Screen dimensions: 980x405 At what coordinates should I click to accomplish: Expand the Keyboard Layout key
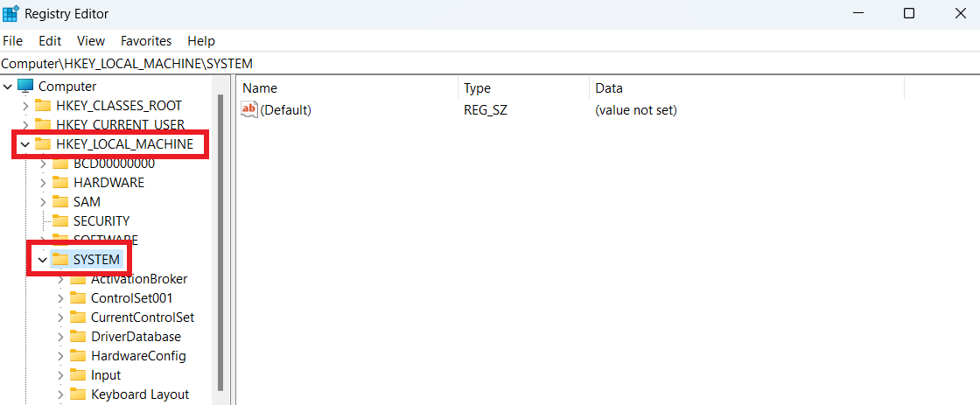point(60,395)
